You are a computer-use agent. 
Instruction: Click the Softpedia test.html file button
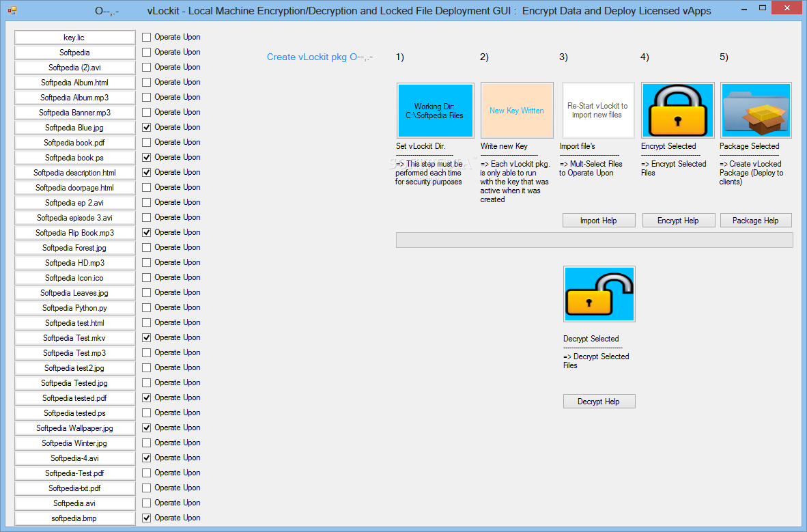pyautogui.click(x=74, y=323)
